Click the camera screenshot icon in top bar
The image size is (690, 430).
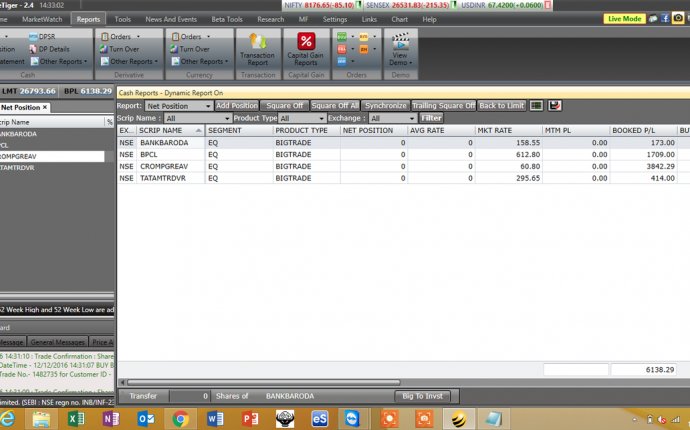coord(678,18)
